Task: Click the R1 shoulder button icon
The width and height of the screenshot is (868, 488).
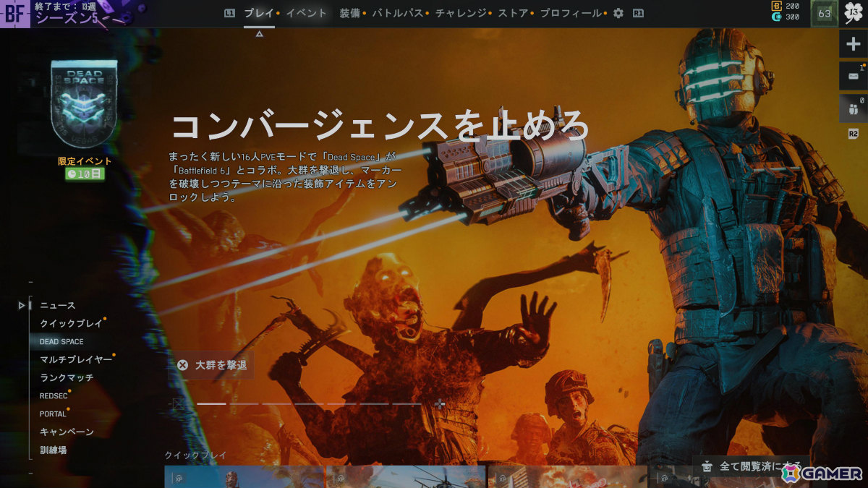Action: point(638,13)
